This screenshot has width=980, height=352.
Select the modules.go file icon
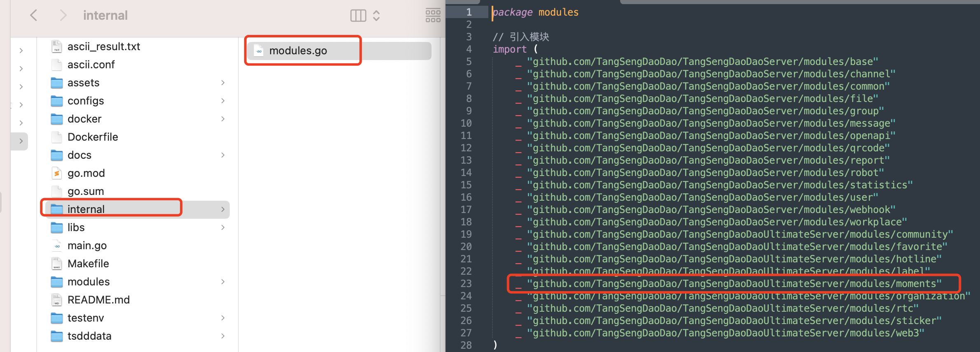[259, 51]
